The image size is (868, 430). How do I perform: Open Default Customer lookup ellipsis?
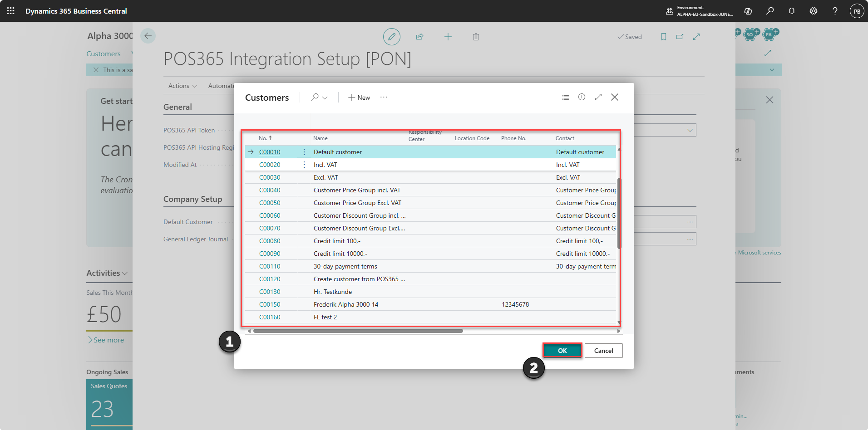(690, 222)
